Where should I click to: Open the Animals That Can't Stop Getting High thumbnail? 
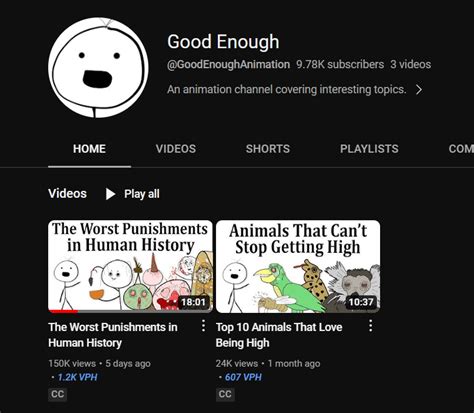coord(298,266)
